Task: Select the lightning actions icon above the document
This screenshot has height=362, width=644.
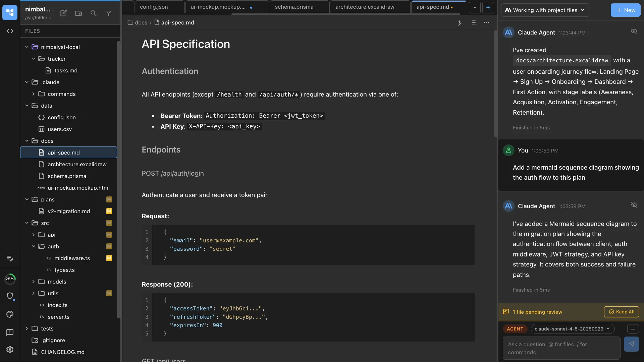Action: click(460, 23)
